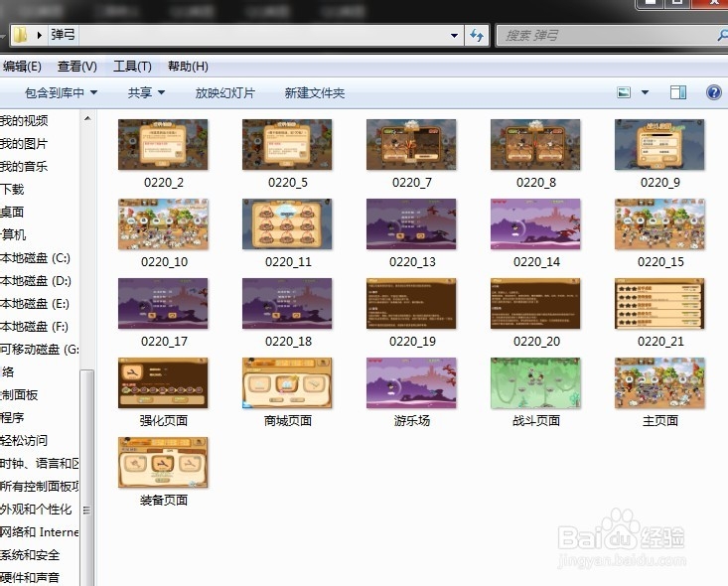Open the 共享 dropdown

click(x=146, y=93)
